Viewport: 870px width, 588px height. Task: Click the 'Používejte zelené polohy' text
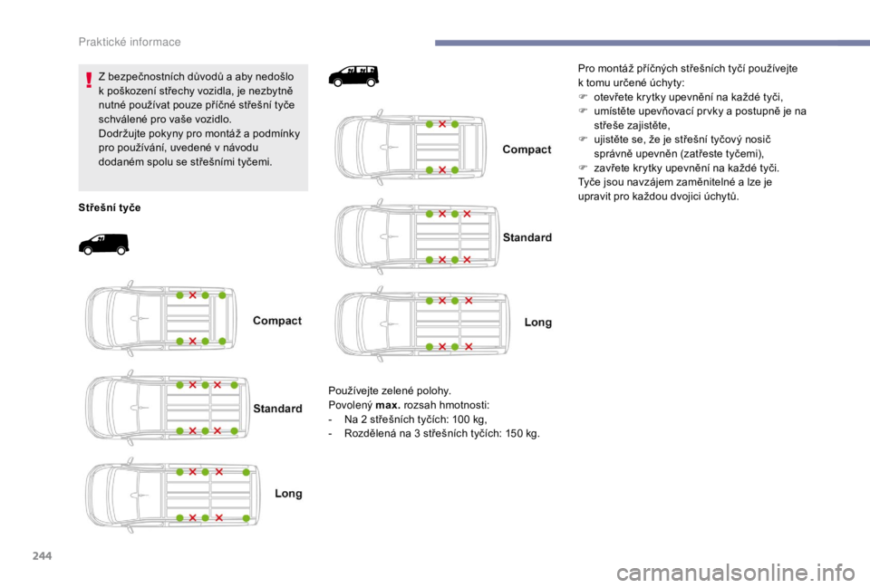[x=390, y=390]
